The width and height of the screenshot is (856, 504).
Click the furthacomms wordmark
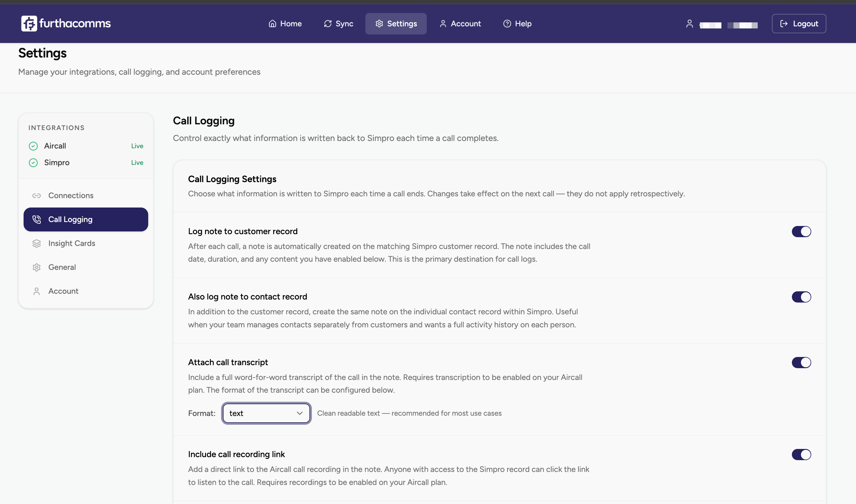click(75, 23)
